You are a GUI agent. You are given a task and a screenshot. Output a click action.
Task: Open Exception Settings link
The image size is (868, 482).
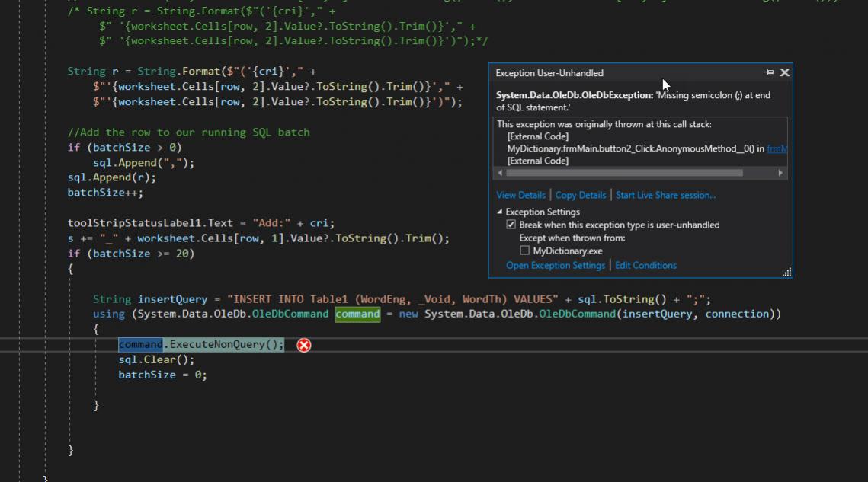point(556,266)
